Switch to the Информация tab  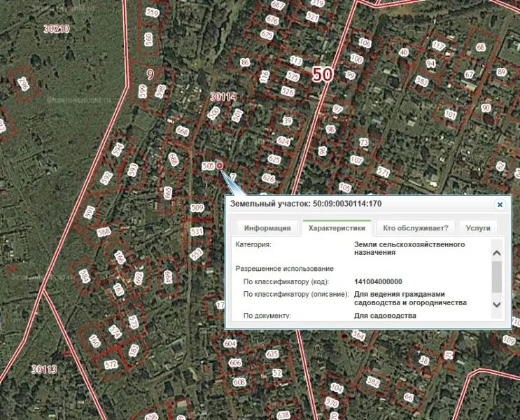267,228
